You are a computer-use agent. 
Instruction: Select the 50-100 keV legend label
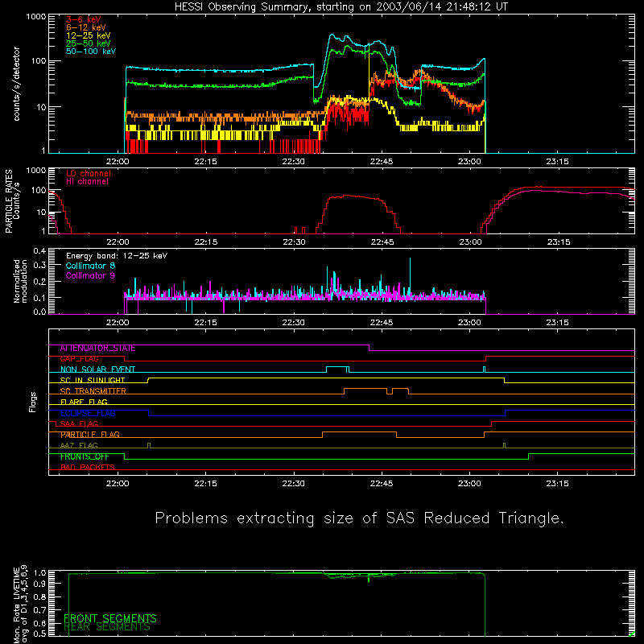[91, 52]
